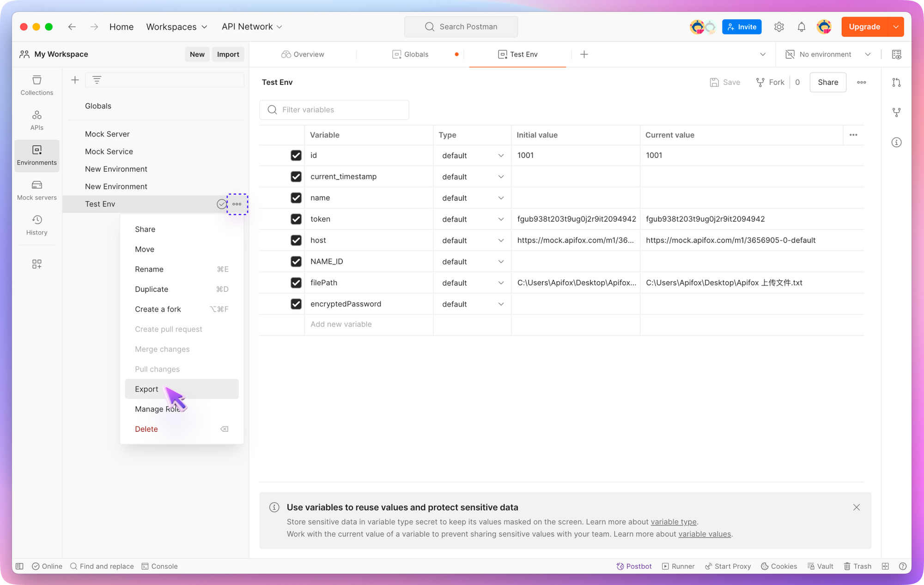Open the type dropdown for filePath
Image resolution: width=924 pixels, height=585 pixels.
(x=472, y=283)
